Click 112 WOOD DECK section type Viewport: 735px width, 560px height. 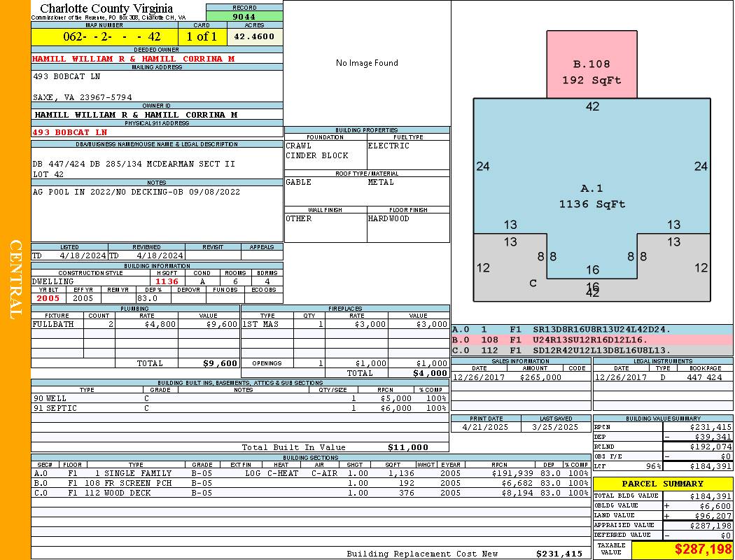pos(118,493)
